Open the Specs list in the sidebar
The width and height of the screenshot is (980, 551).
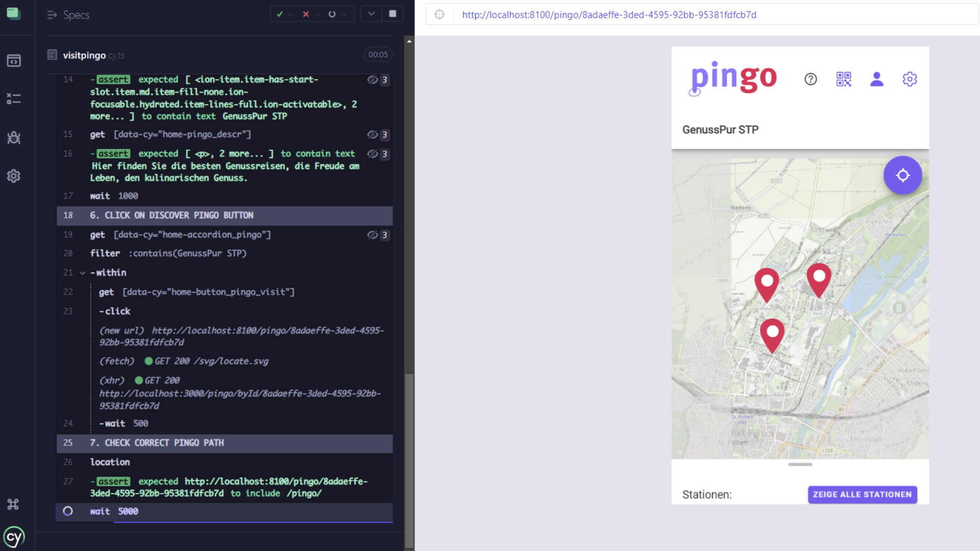click(x=14, y=61)
